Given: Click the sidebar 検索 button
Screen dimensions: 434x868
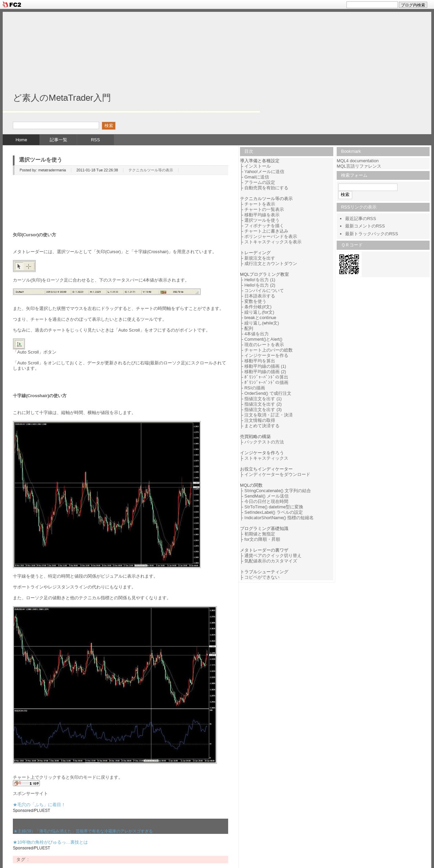Looking at the screenshot, I should pos(345,195).
